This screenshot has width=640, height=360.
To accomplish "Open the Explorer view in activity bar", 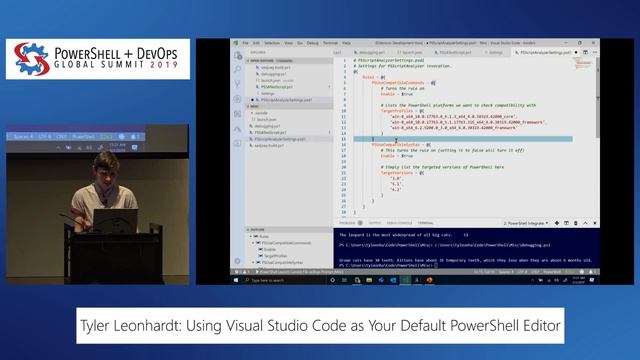I will [x=238, y=55].
